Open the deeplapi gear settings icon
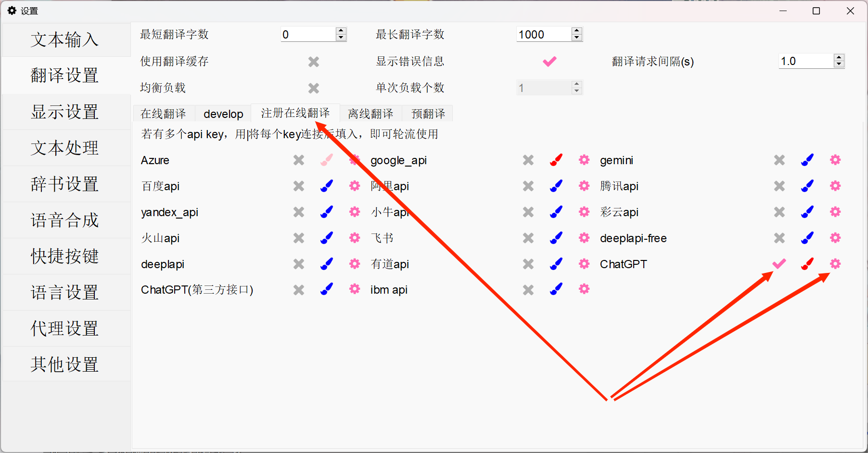Viewport: 868px width, 453px height. tap(355, 264)
